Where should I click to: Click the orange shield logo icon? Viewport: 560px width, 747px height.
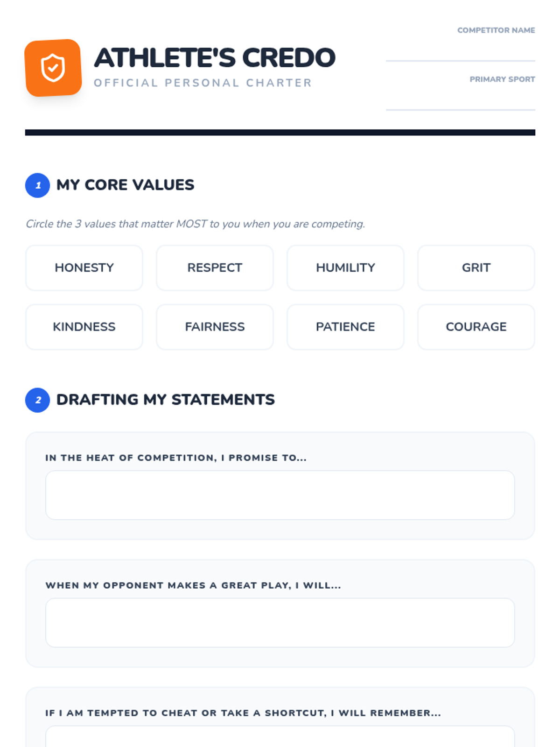(x=53, y=68)
